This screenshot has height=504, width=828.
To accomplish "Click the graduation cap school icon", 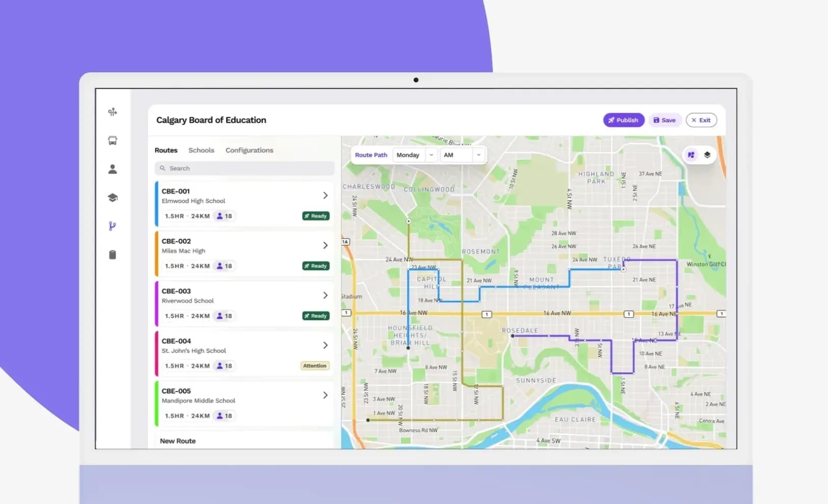I will click(x=113, y=198).
